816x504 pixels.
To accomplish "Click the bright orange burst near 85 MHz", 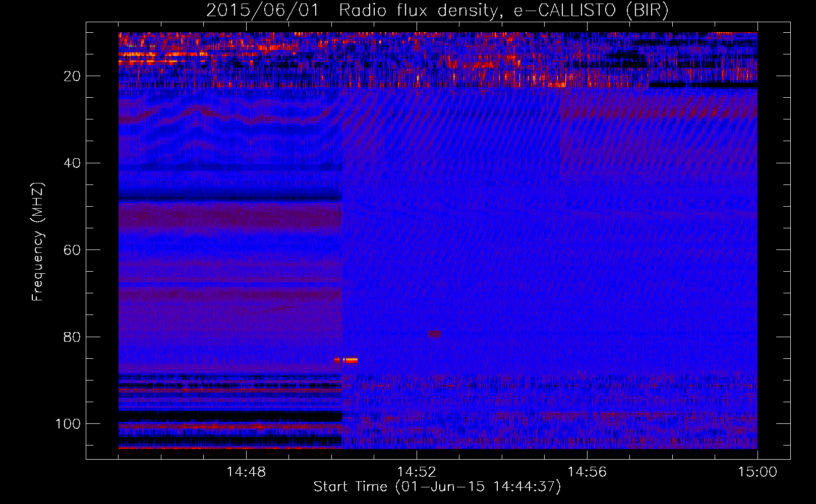I will 346,360.
